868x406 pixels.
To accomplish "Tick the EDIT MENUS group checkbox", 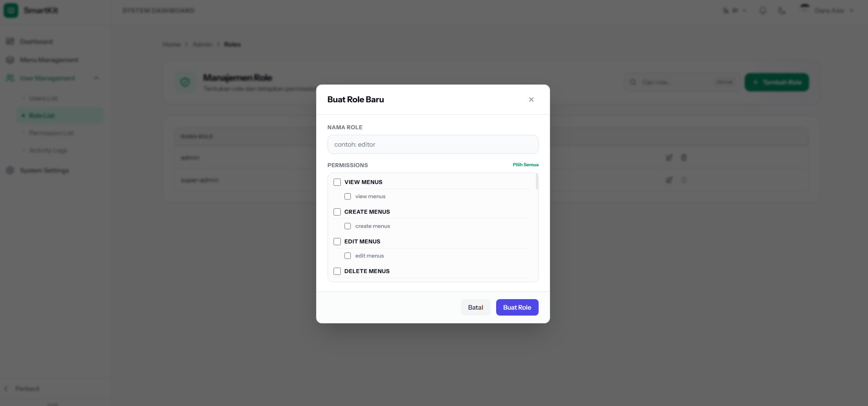I will pyautogui.click(x=337, y=242).
